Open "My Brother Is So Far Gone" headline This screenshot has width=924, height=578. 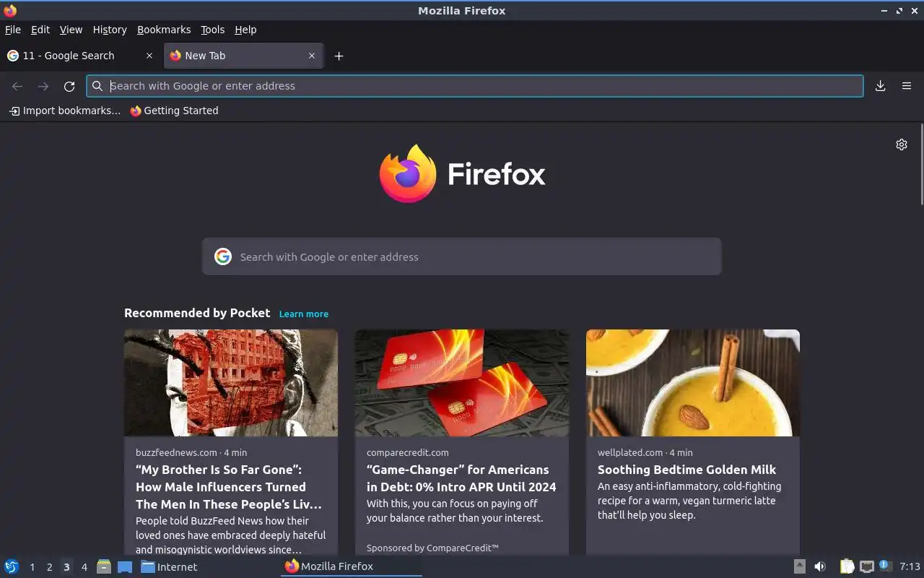click(229, 487)
